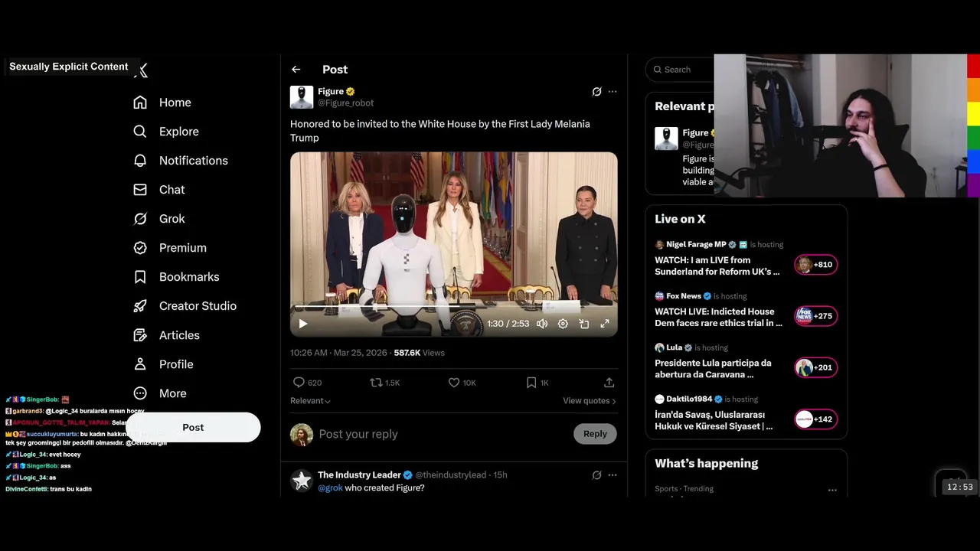Go back with the arrow icon

click(x=296, y=70)
